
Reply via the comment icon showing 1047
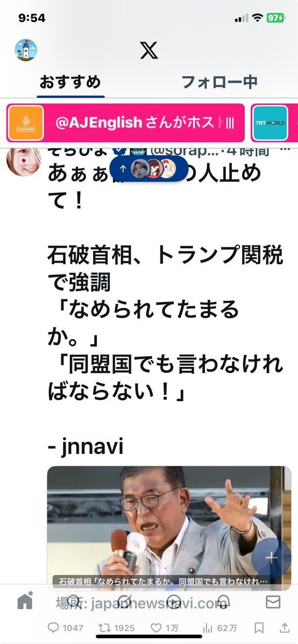click(66, 627)
